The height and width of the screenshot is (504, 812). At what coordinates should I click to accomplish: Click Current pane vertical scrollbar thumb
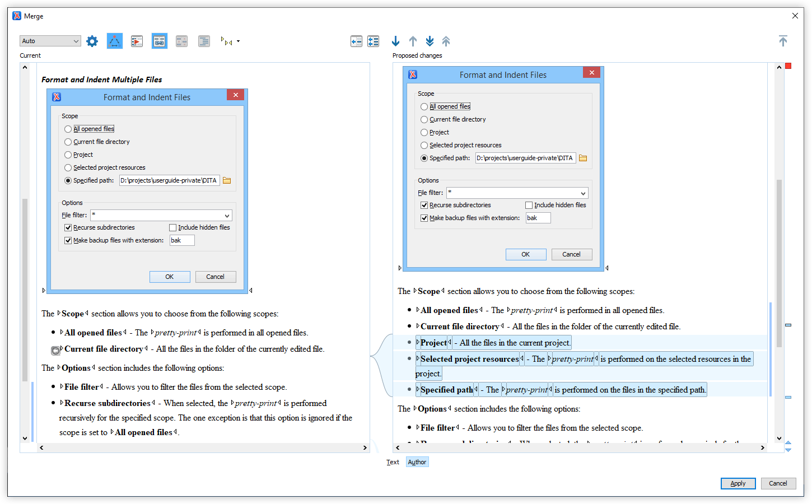click(25, 290)
